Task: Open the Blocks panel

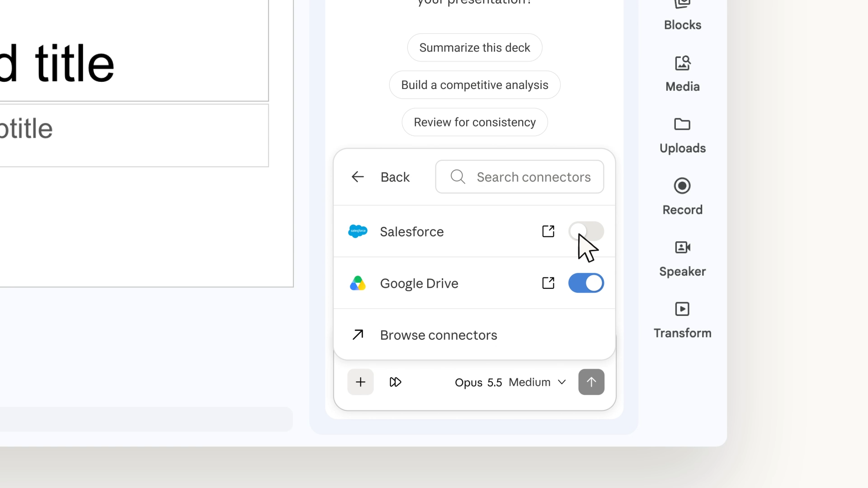Action: (x=682, y=16)
